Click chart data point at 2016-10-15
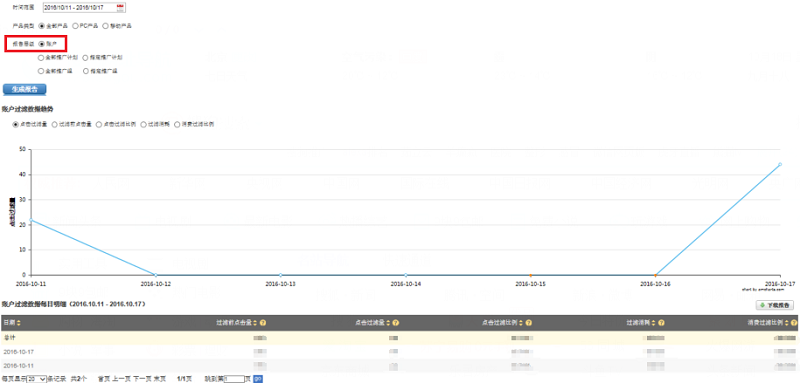This screenshot has height=383, width=800. (x=531, y=275)
